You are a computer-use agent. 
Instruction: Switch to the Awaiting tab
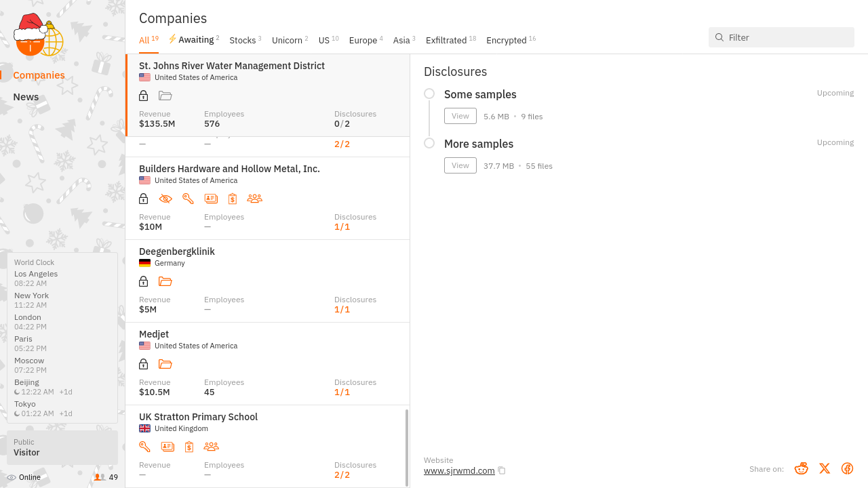[194, 39]
